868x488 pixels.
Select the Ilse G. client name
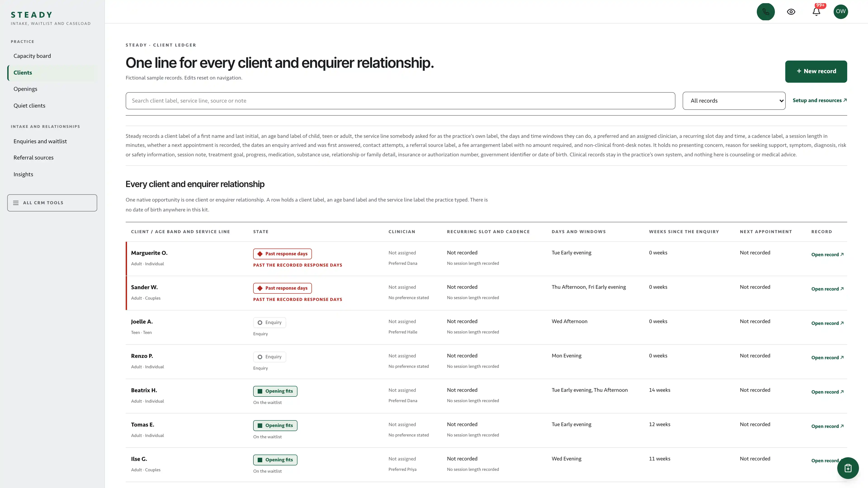point(139,459)
